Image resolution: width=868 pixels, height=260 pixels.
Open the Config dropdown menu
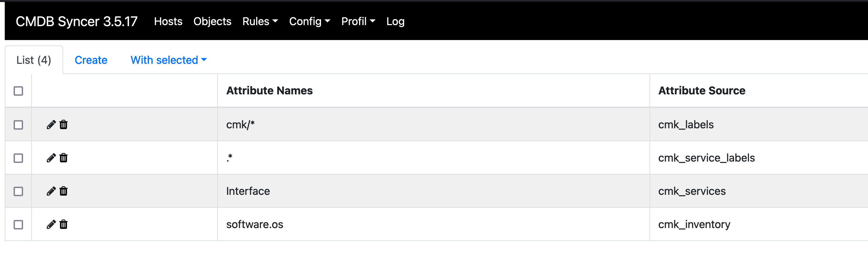tap(309, 21)
